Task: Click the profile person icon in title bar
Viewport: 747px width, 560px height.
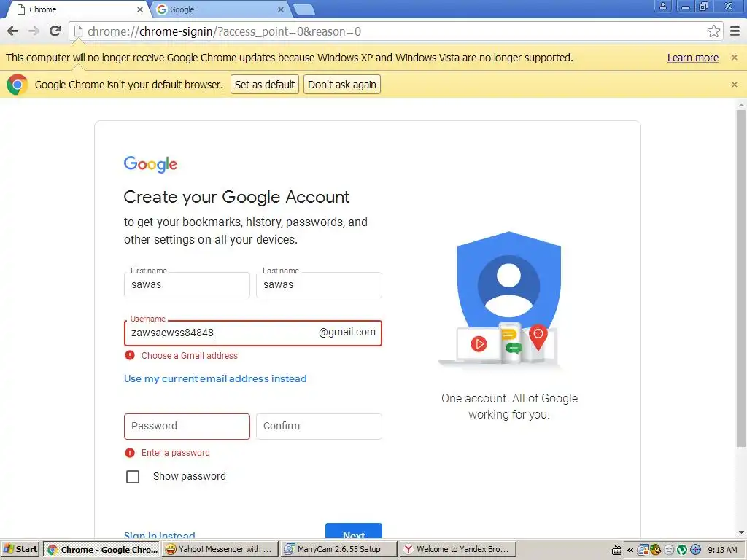Action: point(662,6)
